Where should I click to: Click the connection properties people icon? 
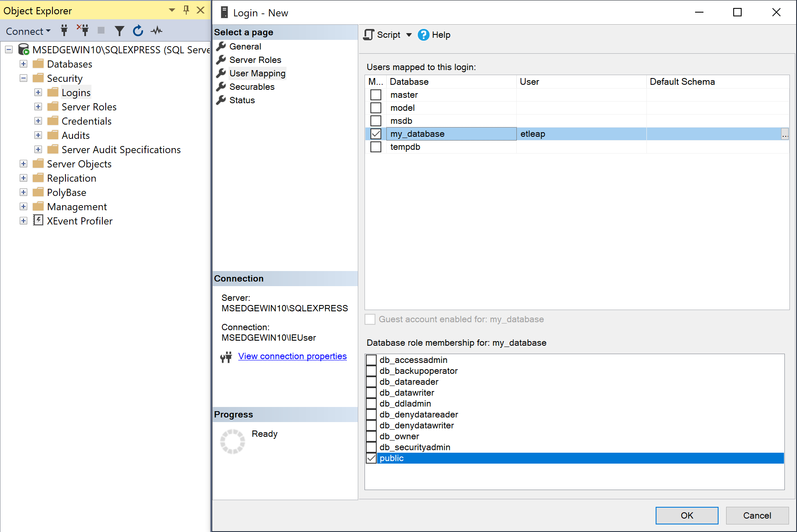[x=226, y=357]
